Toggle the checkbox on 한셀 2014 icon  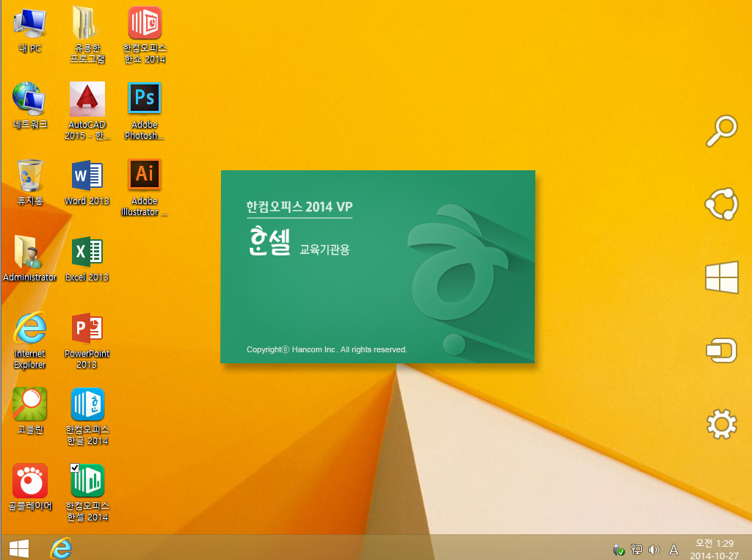coord(74,468)
